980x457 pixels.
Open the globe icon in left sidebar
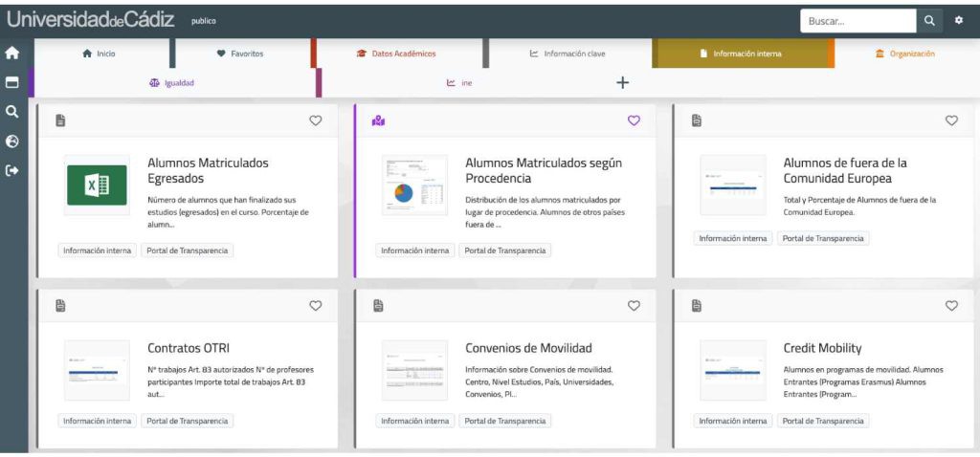[x=12, y=141]
